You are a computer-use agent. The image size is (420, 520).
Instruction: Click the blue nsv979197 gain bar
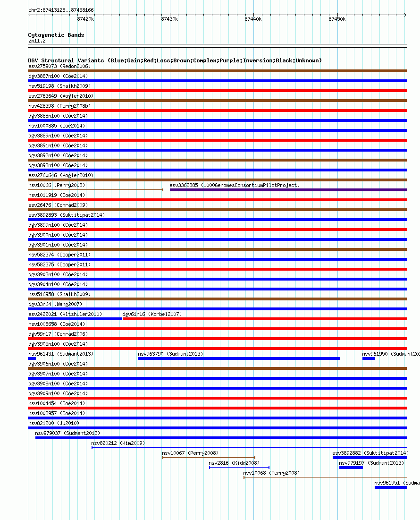click(351, 468)
